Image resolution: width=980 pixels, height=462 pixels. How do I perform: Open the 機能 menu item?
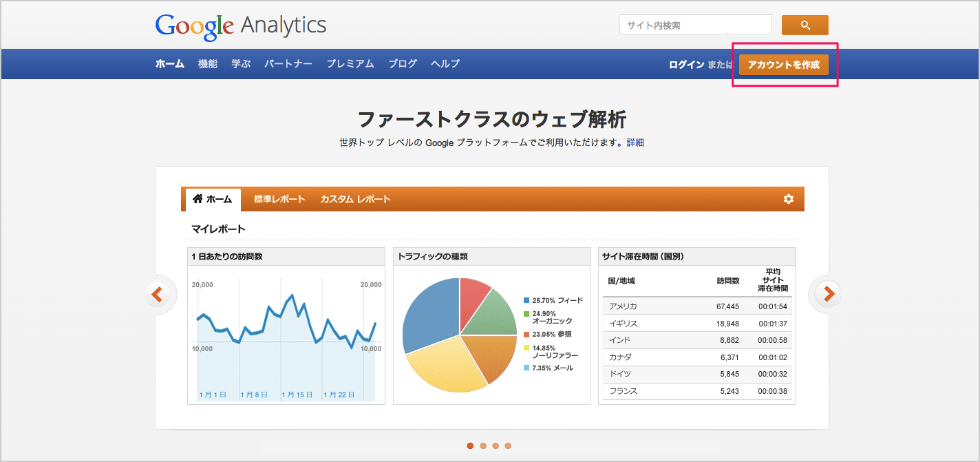coord(208,64)
